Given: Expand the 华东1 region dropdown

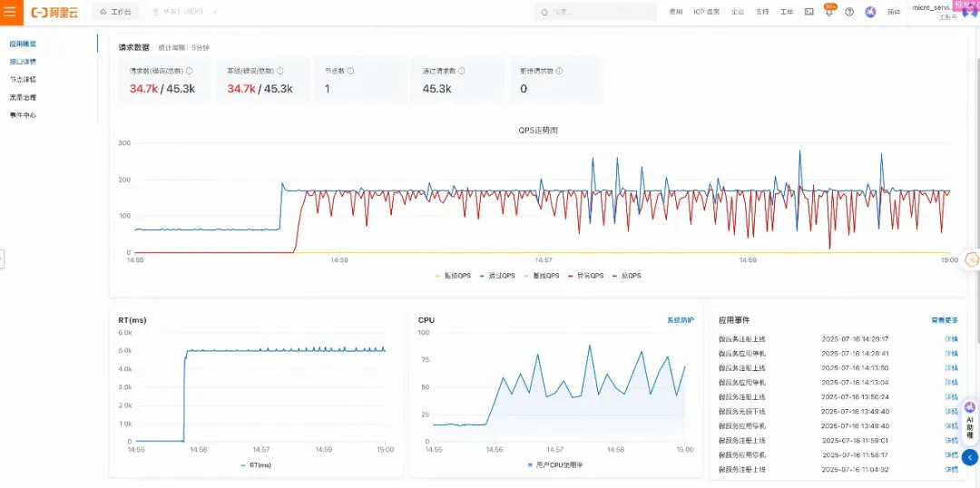Looking at the screenshot, I should click(x=185, y=12).
